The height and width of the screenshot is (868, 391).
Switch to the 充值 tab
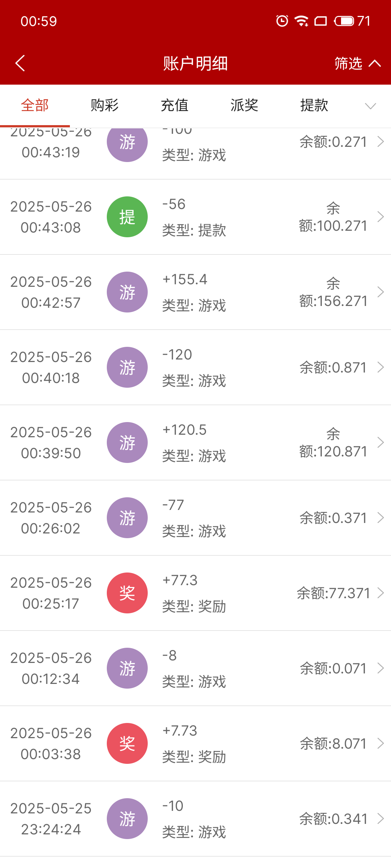[175, 106]
